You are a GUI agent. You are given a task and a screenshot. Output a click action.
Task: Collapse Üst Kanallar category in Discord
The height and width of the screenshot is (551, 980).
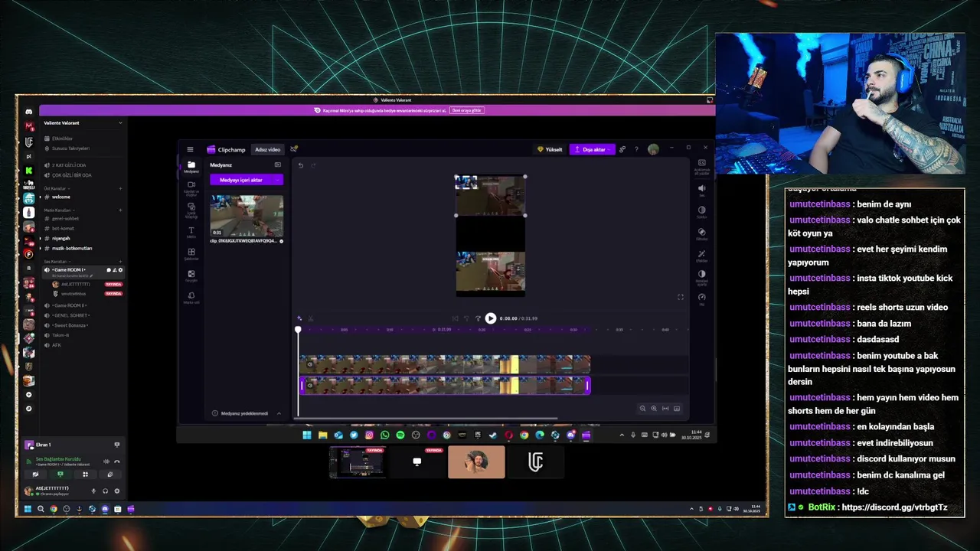(x=57, y=188)
